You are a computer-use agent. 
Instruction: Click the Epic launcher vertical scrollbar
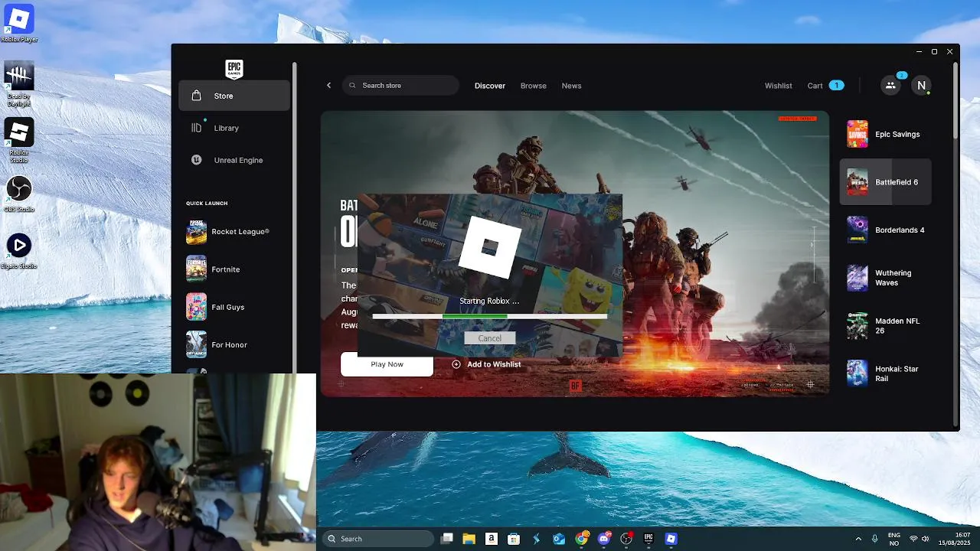click(955, 99)
